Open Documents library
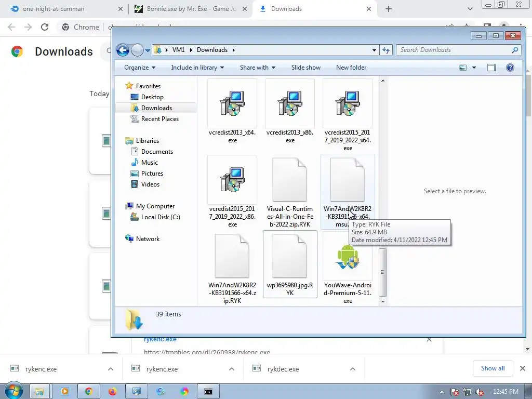The image size is (532, 399). [x=157, y=152]
